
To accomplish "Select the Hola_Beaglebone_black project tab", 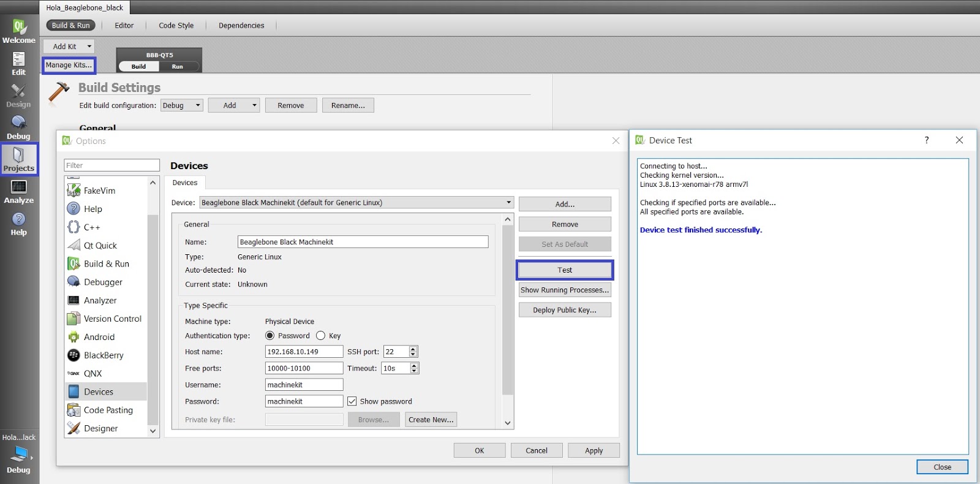I will (x=85, y=7).
